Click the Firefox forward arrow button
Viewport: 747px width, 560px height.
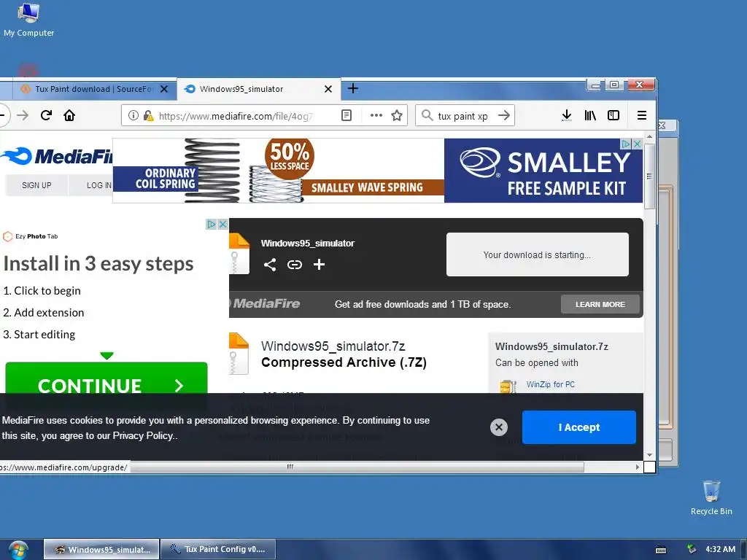(23, 115)
